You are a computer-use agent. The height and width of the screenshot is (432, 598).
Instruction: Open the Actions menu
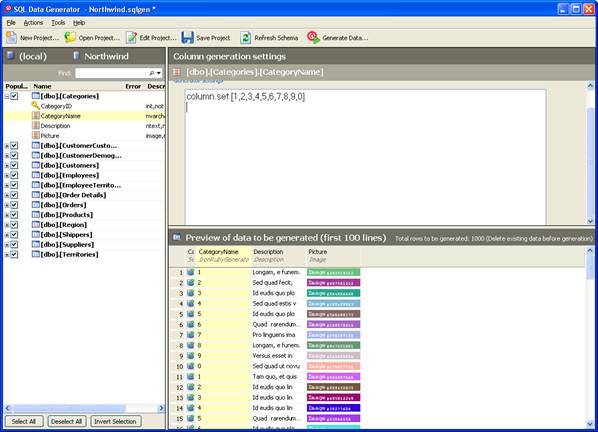[33, 23]
